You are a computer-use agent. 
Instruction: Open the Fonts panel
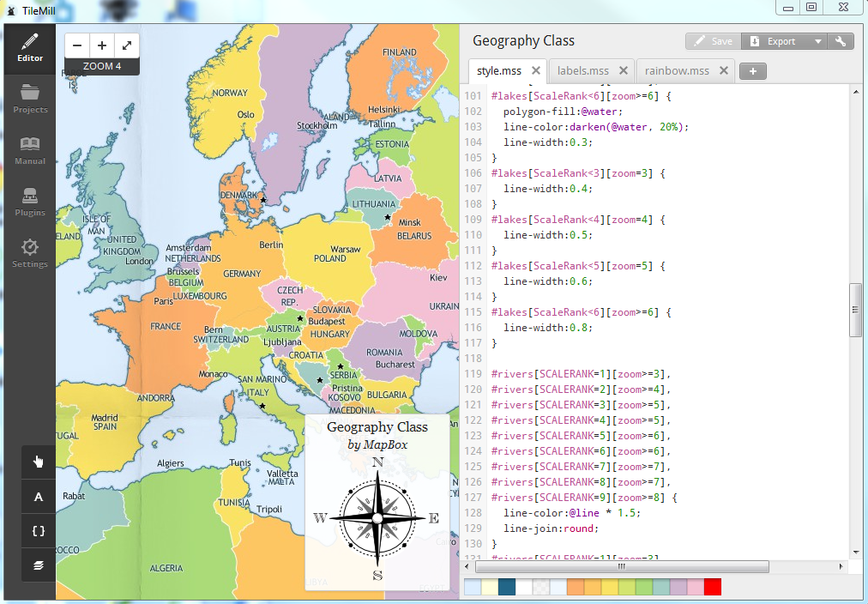pyautogui.click(x=38, y=497)
